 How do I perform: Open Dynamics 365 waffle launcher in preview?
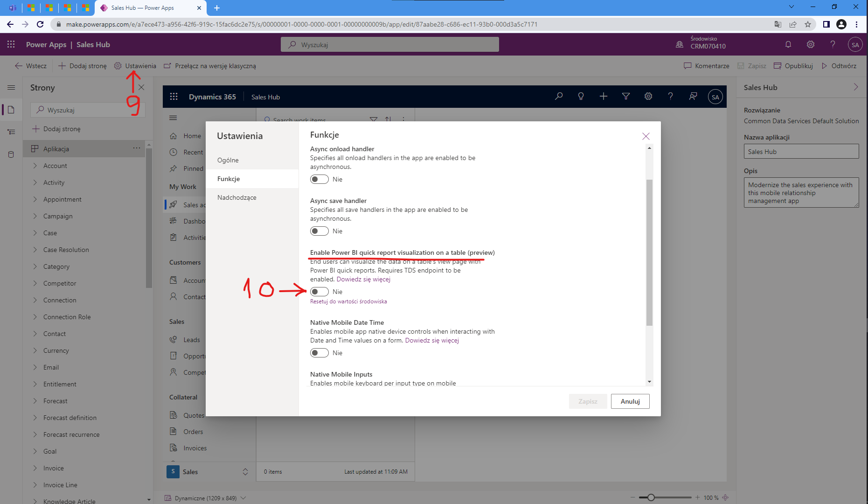tap(174, 97)
